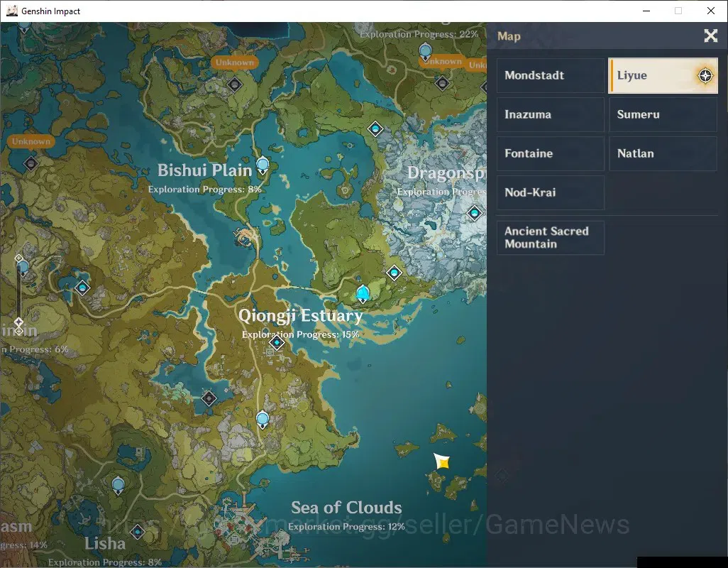This screenshot has width=728, height=568.
Task: Zoom out with the map minus control
Action: click(x=18, y=331)
